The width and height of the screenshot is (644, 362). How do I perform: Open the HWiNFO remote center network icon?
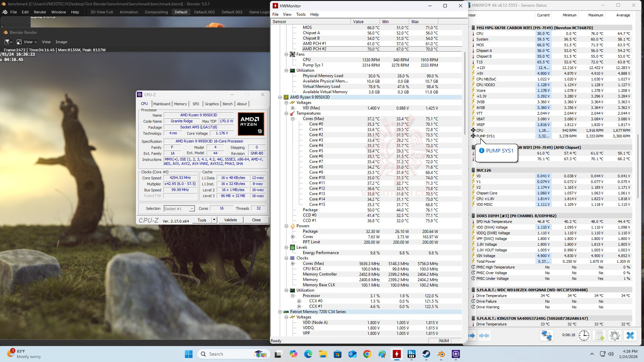[546, 336]
